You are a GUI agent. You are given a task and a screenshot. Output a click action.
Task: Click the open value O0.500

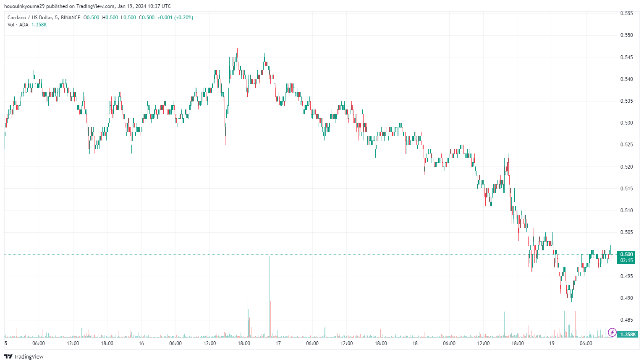(92, 18)
